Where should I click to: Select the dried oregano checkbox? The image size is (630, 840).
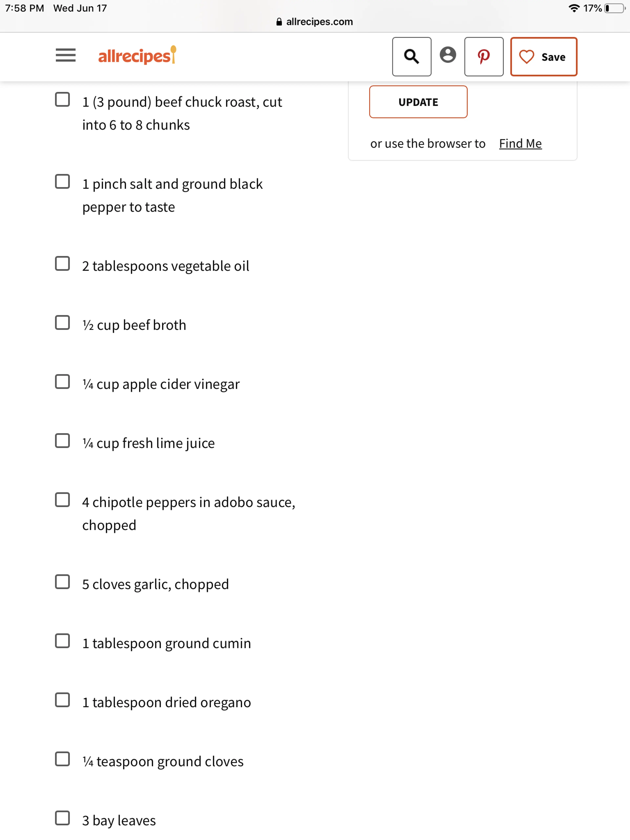[62, 700]
